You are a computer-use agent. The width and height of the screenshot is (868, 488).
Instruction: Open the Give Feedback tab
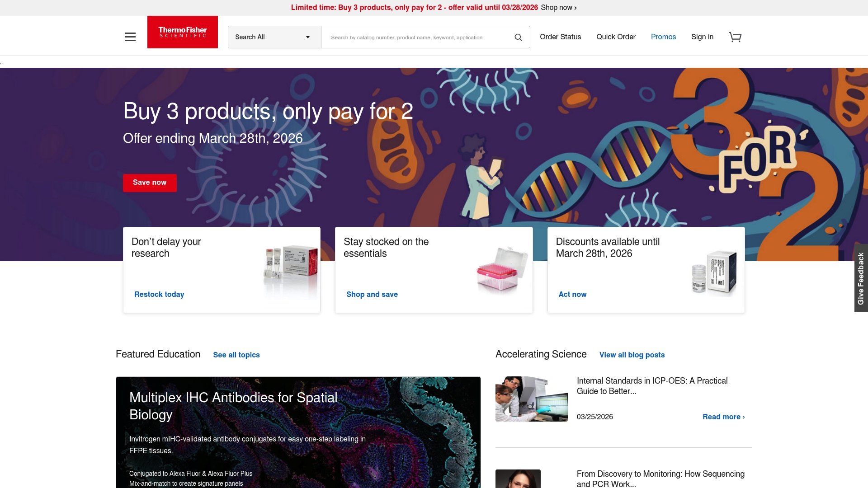(x=861, y=280)
